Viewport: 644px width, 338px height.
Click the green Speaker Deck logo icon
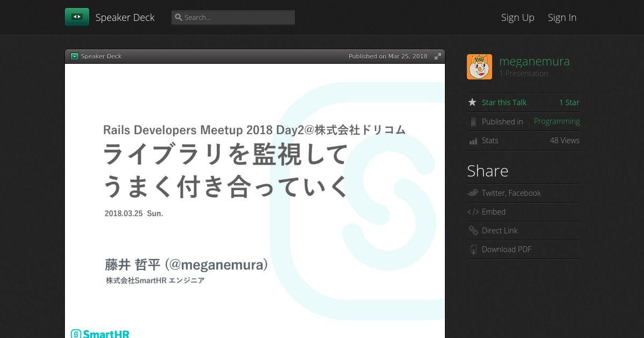(77, 17)
